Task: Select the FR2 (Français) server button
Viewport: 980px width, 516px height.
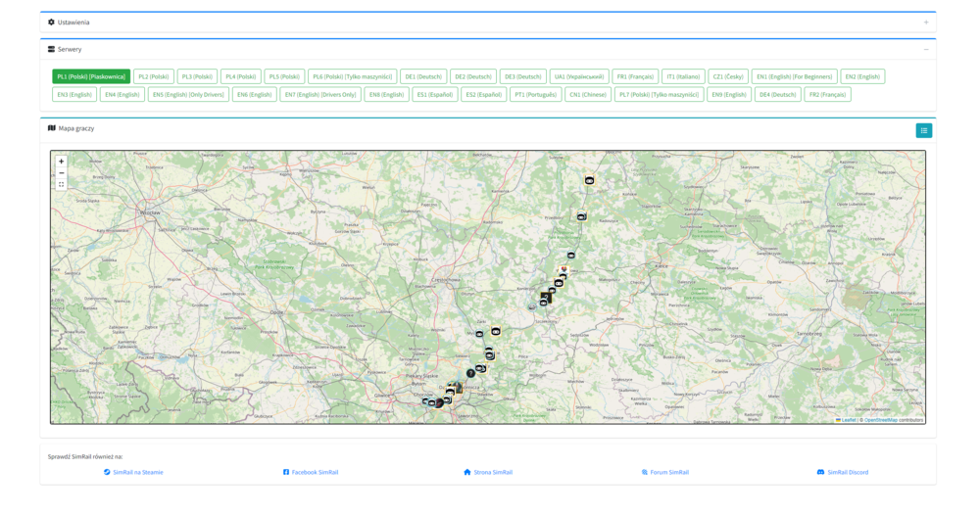Action: tap(827, 95)
